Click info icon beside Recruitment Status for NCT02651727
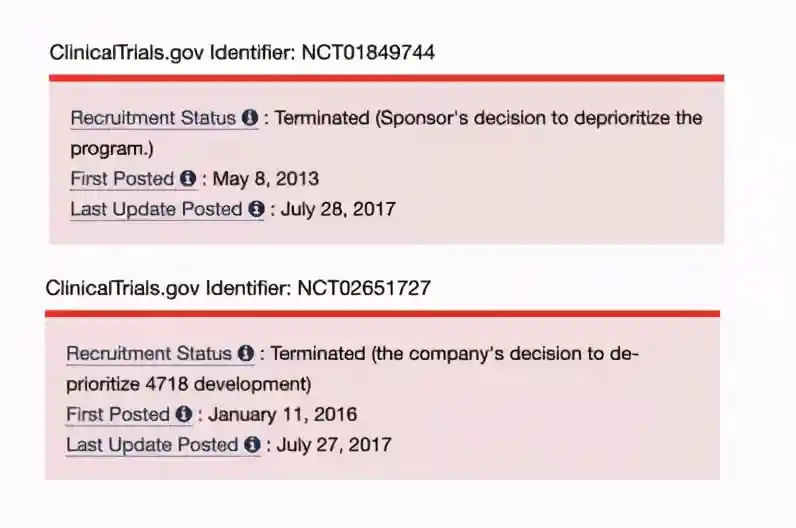 246,354
